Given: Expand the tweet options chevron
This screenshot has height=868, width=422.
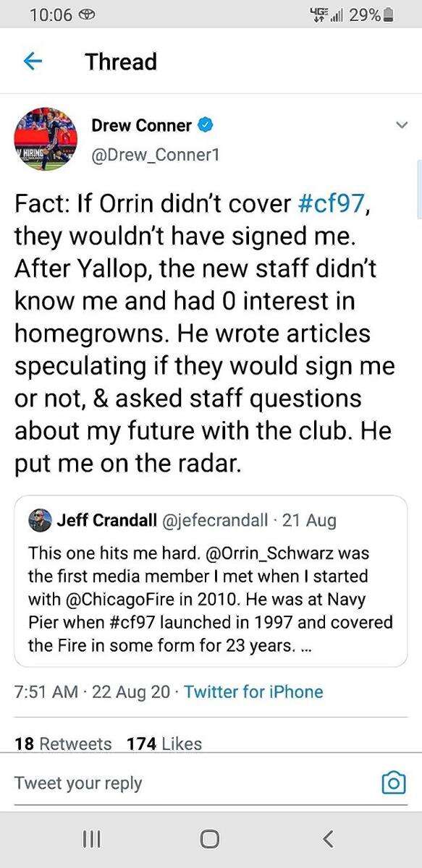Looking at the screenshot, I should pos(402,126).
